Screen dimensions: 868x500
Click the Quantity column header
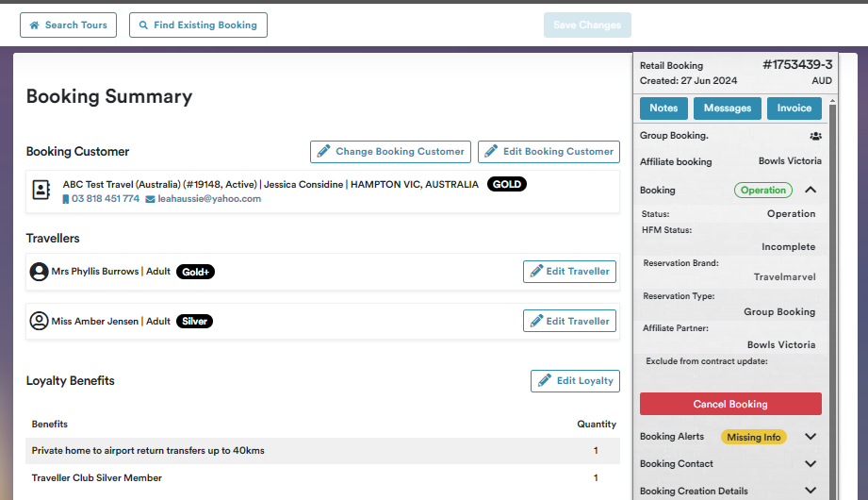[597, 425]
